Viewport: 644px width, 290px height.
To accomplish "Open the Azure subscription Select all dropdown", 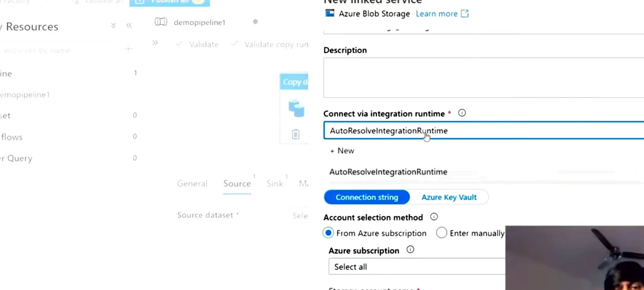I will pos(417,267).
